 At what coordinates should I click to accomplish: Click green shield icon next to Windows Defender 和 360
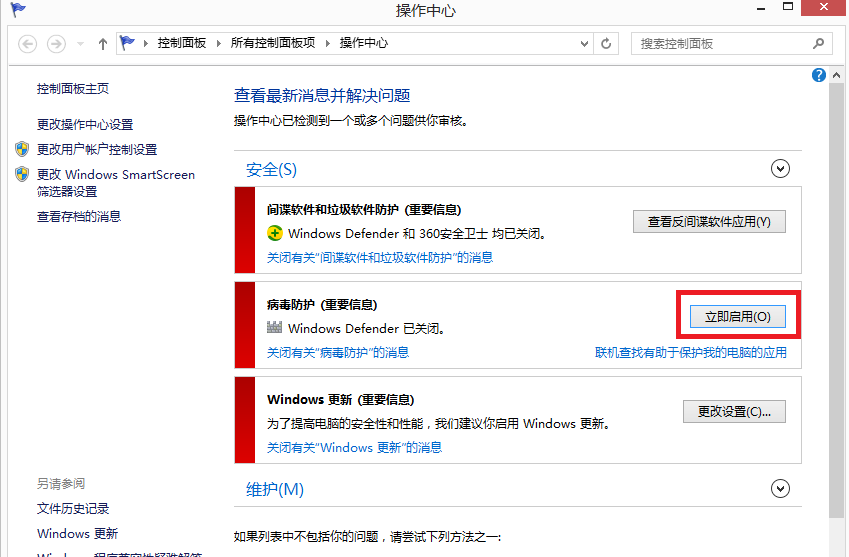[275, 233]
